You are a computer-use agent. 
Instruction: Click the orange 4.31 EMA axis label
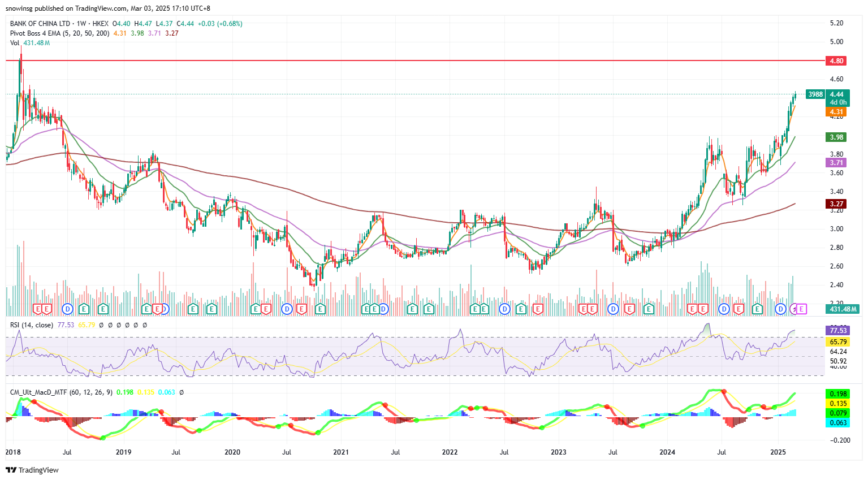coord(836,112)
